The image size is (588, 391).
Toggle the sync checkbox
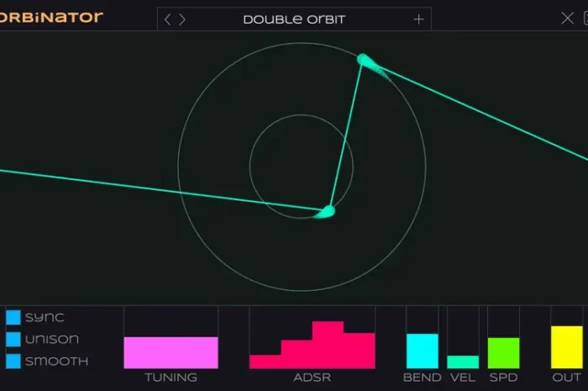coord(13,317)
